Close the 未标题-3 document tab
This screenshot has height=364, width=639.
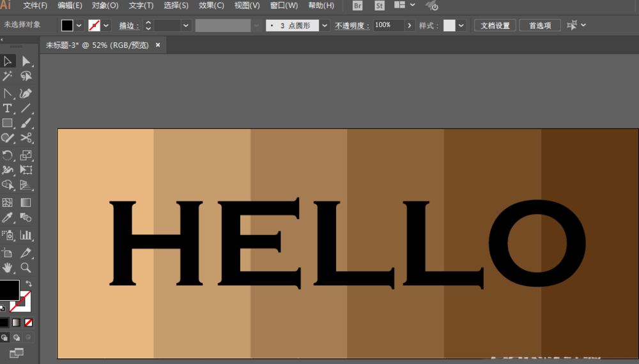[x=158, y=45]
